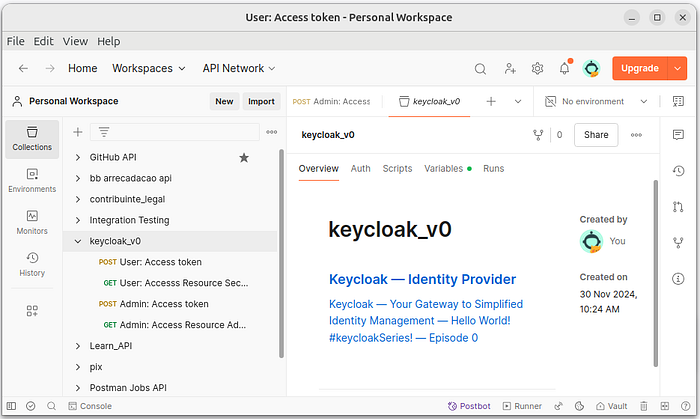The height and width of the screenshot is (419, 700).
Task: Open keycloak_v0 more actions dots
Action: point(636,135)
